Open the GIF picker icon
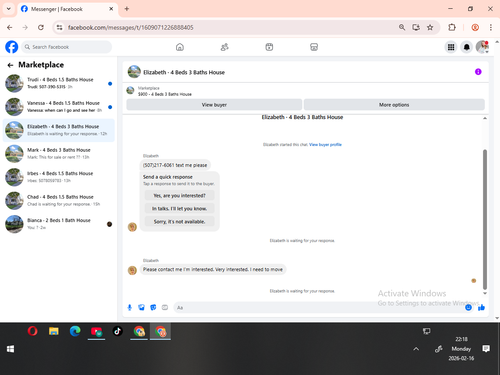Viewport: 500px width, 375px height. [x=165, y=307]
